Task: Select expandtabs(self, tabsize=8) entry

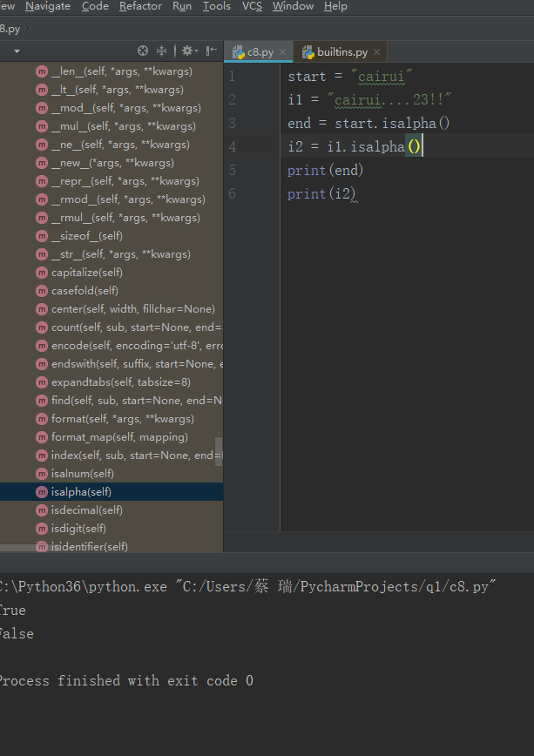Action: pos(120,382)
